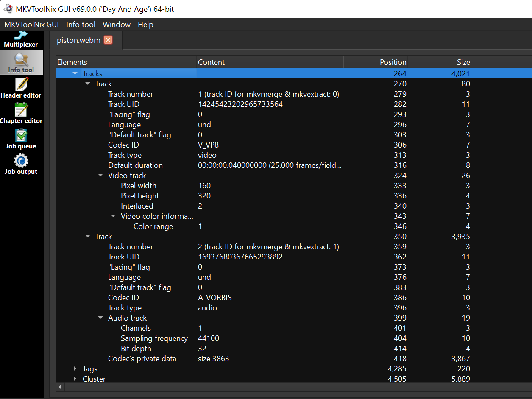
Task: Select the Codec's private data row
Action: pyautogui.click(x=294, y=359)
